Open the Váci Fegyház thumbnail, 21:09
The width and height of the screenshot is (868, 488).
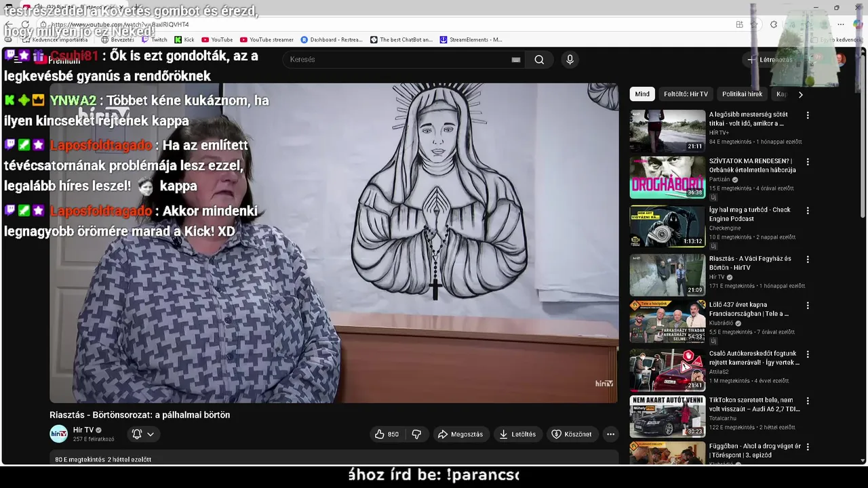coord(667,274)
